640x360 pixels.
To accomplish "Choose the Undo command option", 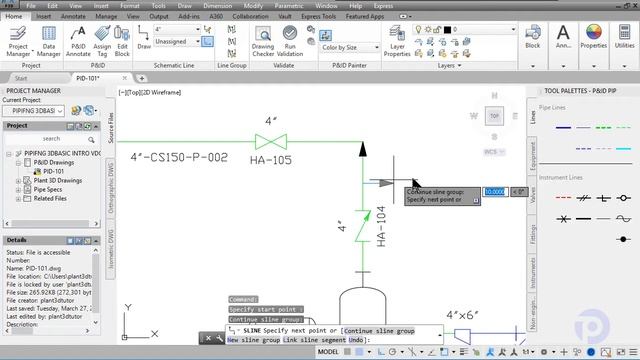I will (356, 340).
